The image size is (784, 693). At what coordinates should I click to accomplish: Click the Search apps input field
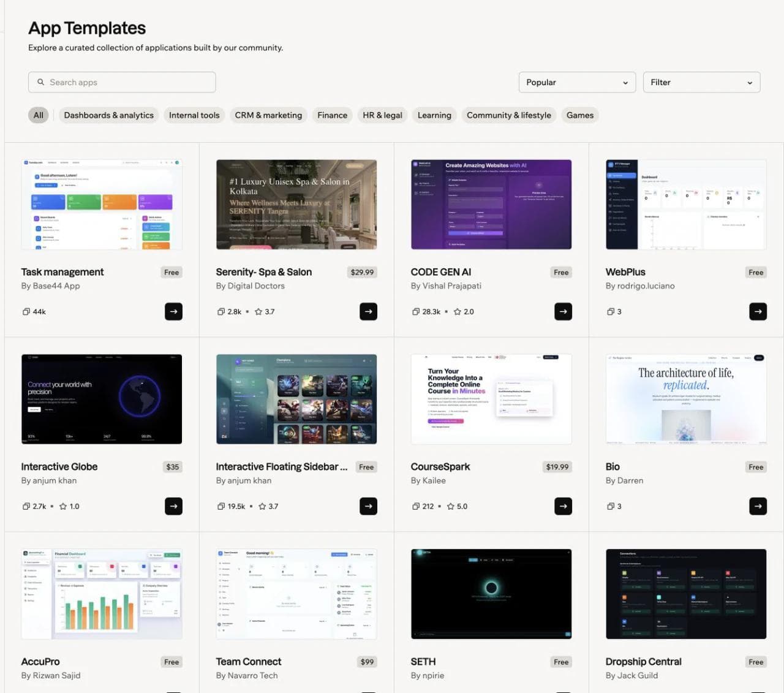[x=122, y=82]
